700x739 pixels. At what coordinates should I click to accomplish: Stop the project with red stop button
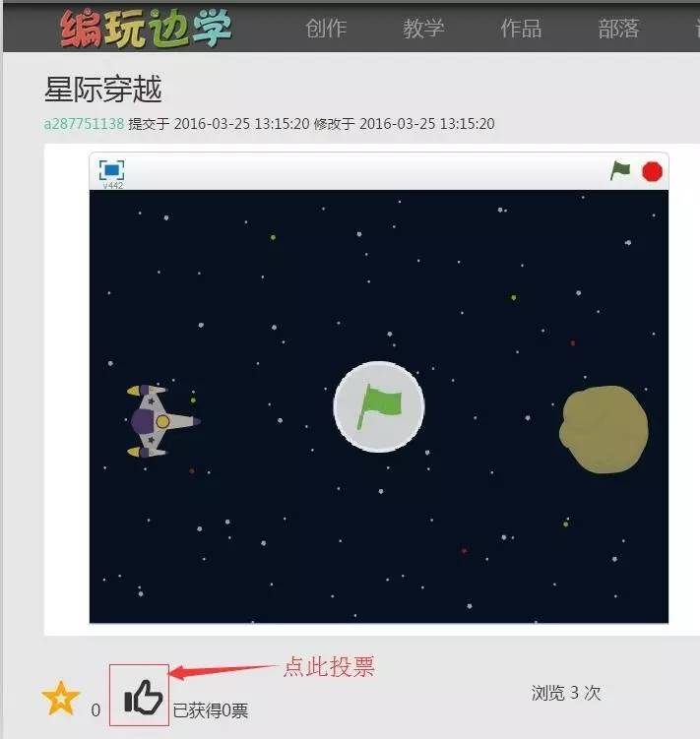point(652,171)
